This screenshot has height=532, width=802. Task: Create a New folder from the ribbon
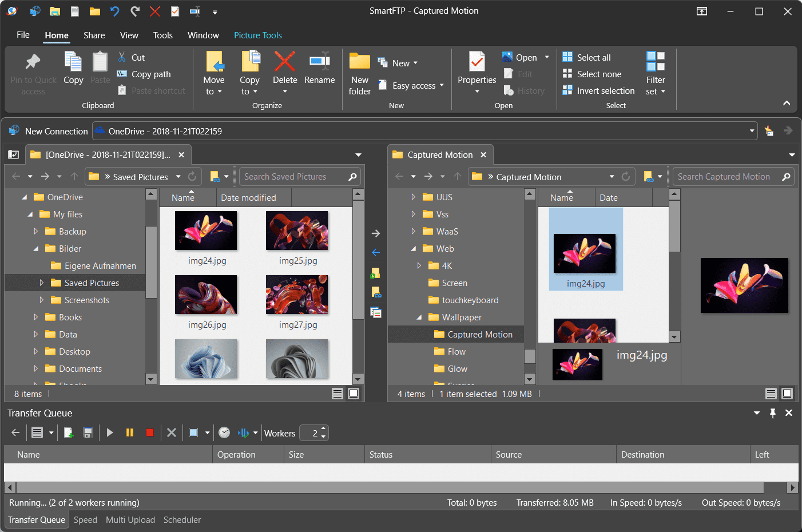tap(360, 73)
